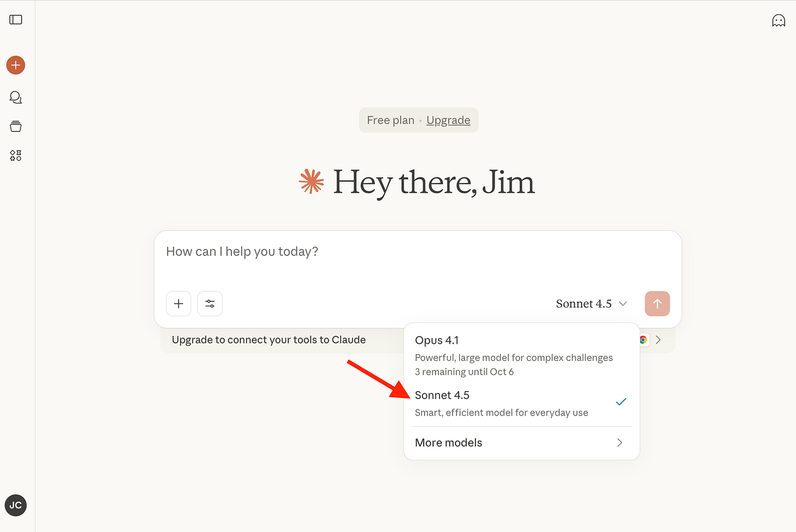Screen dimensions: 796x532
Task: Click the Upgrade link
Action: pos(448,120)
